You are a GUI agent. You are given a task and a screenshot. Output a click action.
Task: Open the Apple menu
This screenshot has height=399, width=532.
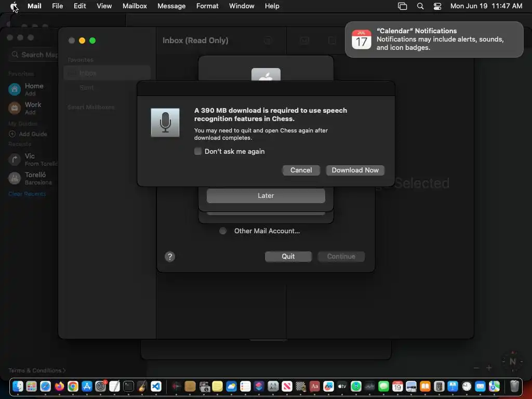pyautogui.click(x=14, y=6)
